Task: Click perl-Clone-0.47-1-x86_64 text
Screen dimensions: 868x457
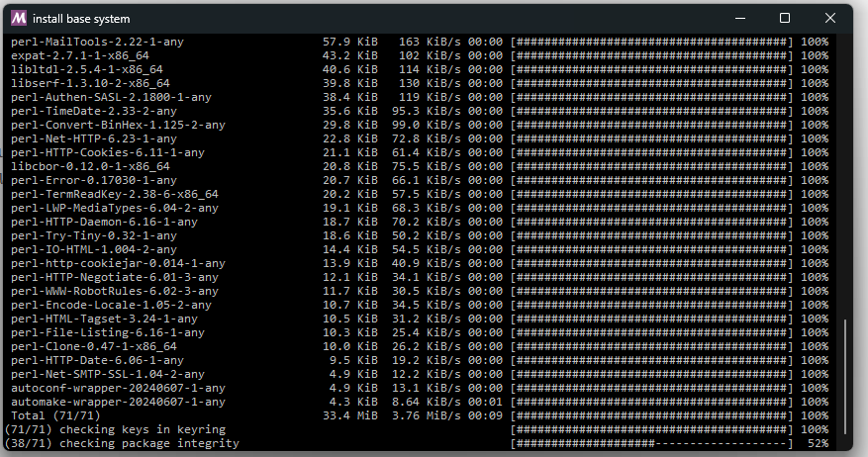Action: click(94, 346)
